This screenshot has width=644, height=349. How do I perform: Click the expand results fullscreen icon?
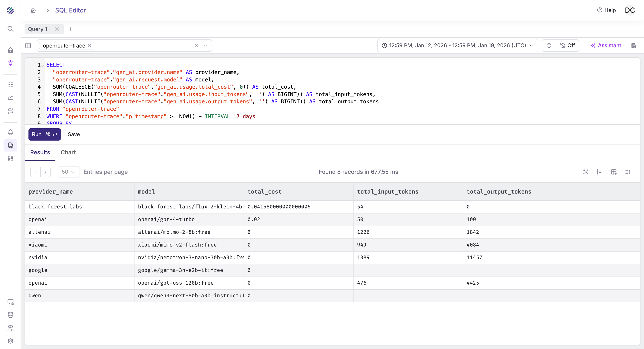click(586, 172)
